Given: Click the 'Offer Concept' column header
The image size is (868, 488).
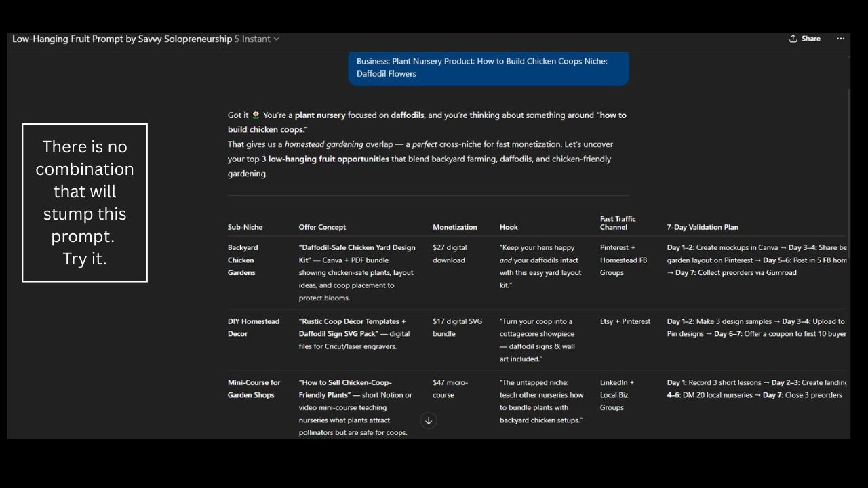Looking at the screenshot, I should (x=322, y=227).
